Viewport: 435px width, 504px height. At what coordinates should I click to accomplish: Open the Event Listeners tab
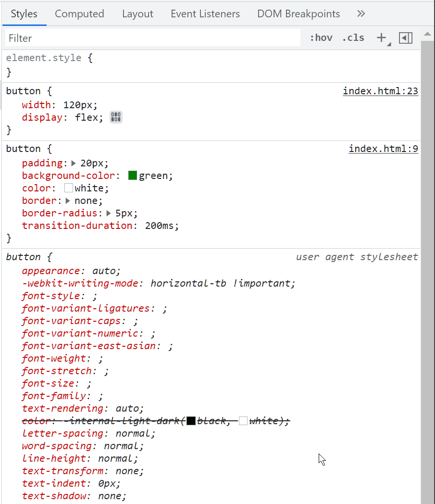point(205,14)
